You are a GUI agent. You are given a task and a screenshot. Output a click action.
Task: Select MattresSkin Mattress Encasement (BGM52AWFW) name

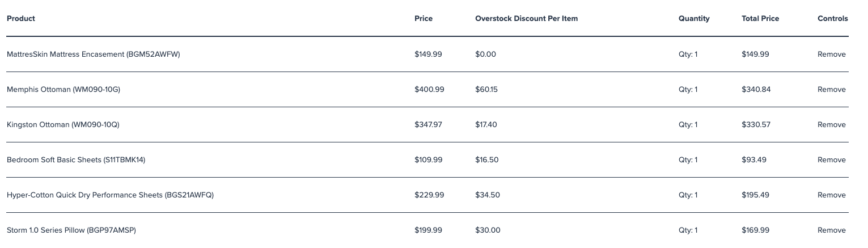click(94, 54)
